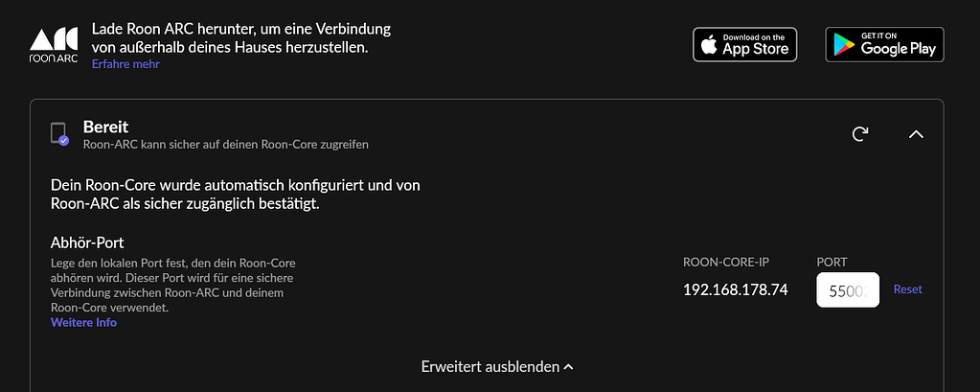
Task: Click the refresh status icon
Action: tap(860, 134)
